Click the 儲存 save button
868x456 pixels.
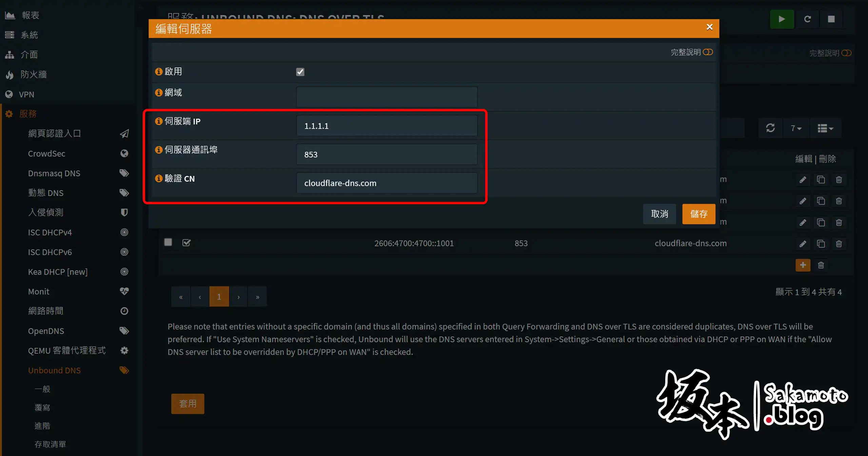[699, 214]
